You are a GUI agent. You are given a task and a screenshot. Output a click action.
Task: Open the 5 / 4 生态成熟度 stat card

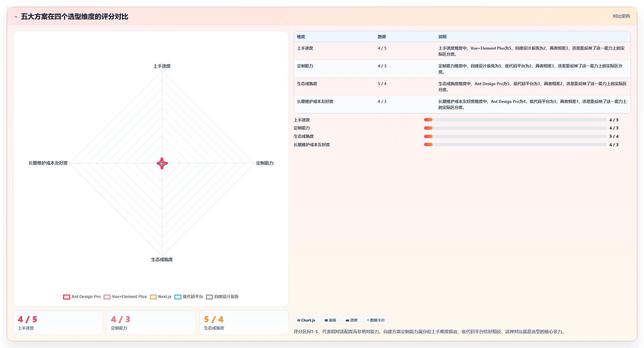(244, 323)
